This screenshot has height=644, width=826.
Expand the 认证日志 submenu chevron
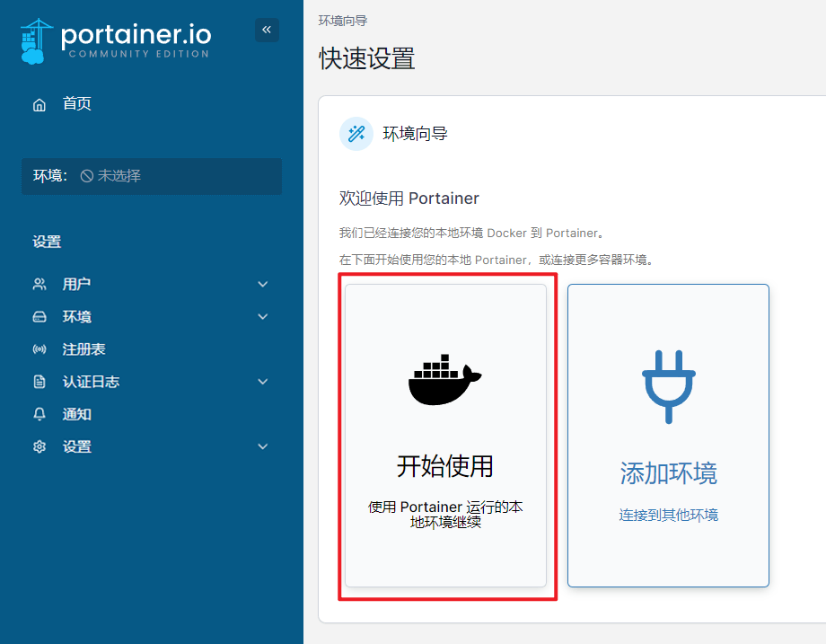[263, 382]
